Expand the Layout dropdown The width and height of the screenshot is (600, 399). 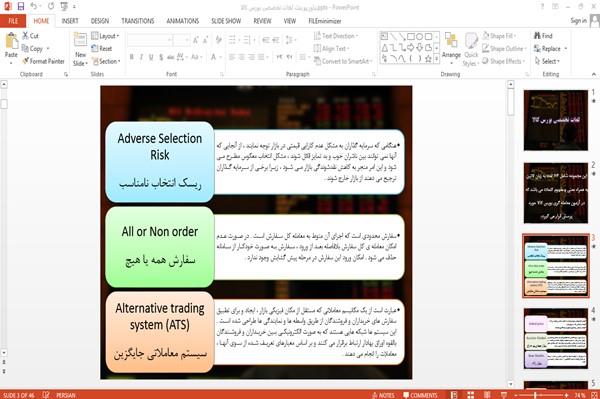pyautogui.click(x=105, y=36)
